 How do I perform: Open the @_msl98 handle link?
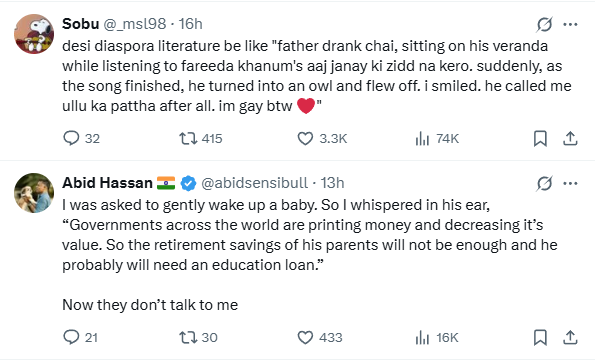click(x=135, y=24)
